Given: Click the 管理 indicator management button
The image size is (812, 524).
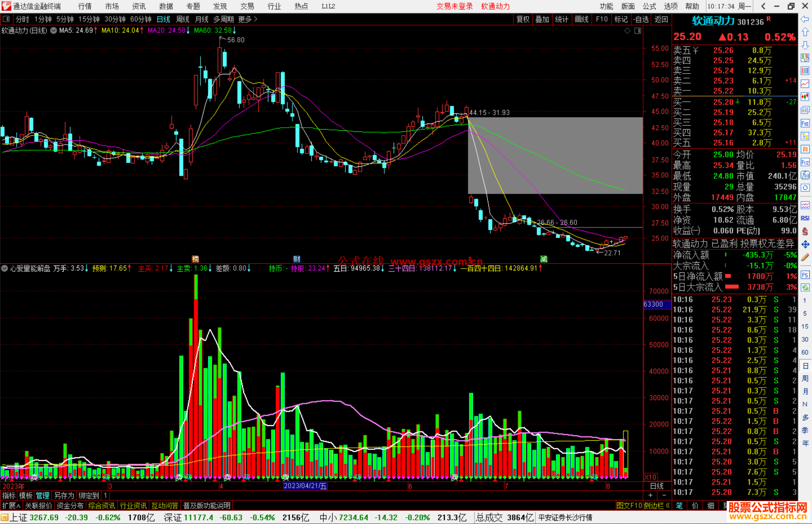Looking at the screenshot, I should (42, 495).
